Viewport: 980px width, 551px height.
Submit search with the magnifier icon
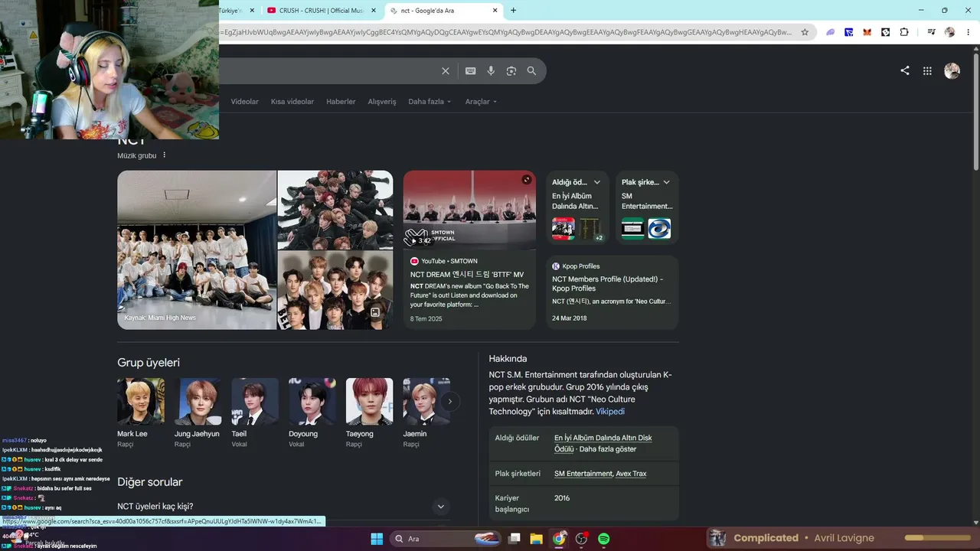pos(531,71)
